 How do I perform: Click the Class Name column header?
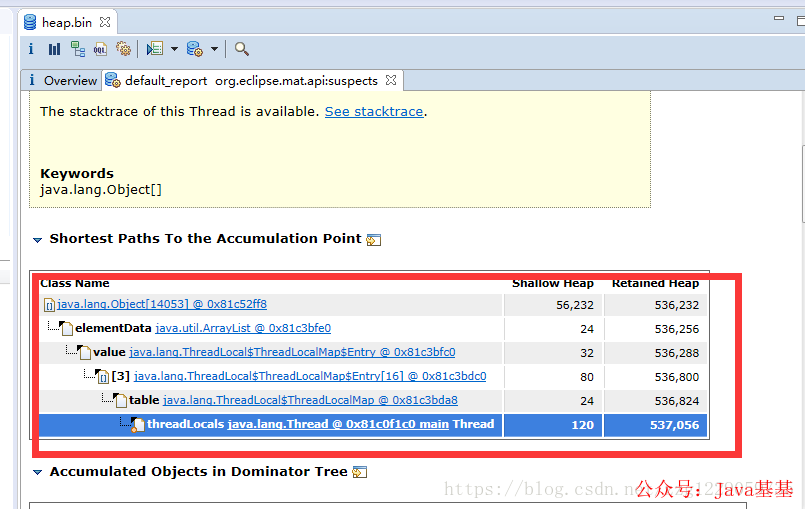tap(74, 283)
